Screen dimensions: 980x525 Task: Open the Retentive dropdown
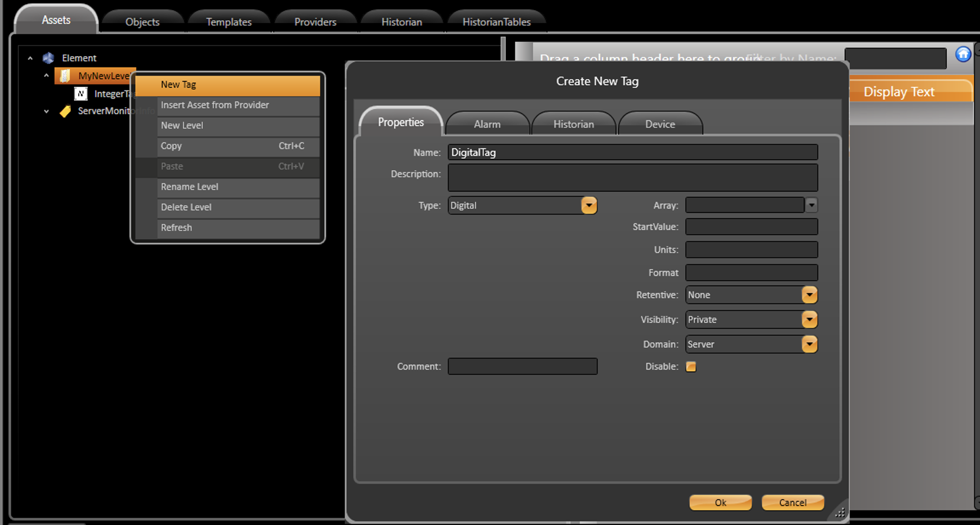(x=809, y=295)
